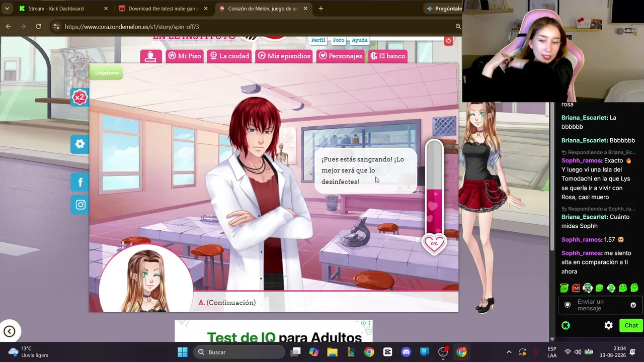Click Briana_Escarlet on the Cuánto mides message

pyautogui.click(x=584, y=217)
